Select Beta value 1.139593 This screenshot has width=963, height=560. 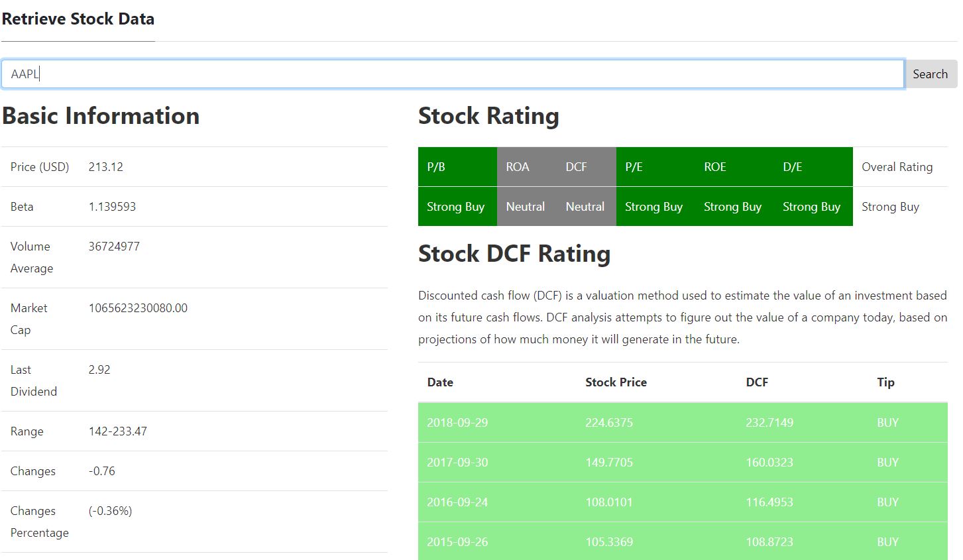[112, 207]
